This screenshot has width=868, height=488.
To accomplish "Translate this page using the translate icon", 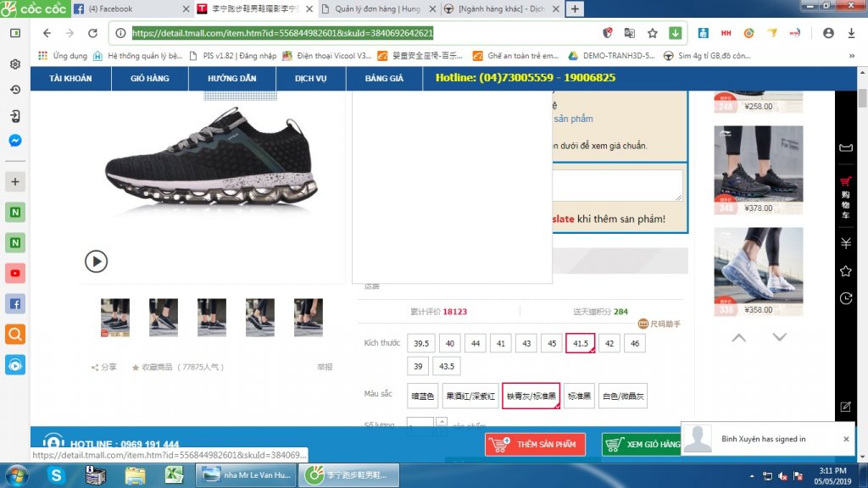I will (630, 33).
